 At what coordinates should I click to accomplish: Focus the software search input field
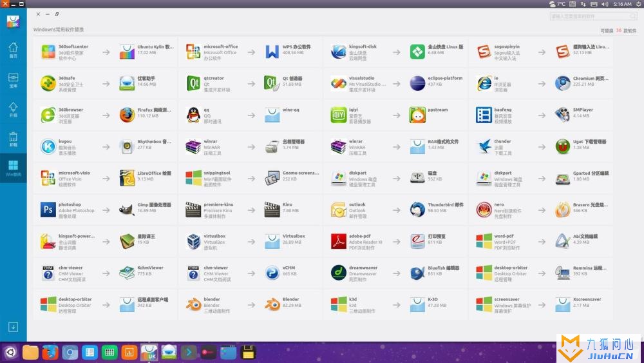click(x=594, y=16)
